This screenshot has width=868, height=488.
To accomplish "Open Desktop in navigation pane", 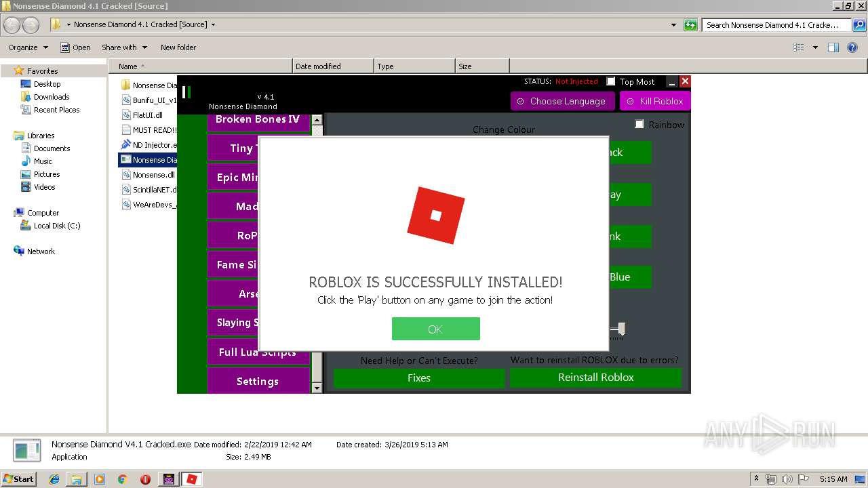I will click(47, 84).
